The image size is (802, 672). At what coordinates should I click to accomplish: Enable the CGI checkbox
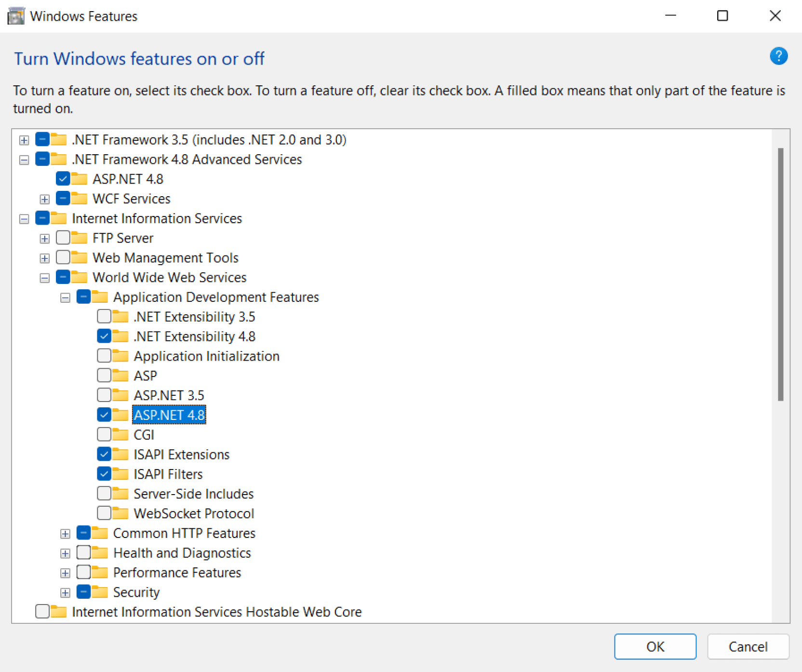[x=104, y=434]
